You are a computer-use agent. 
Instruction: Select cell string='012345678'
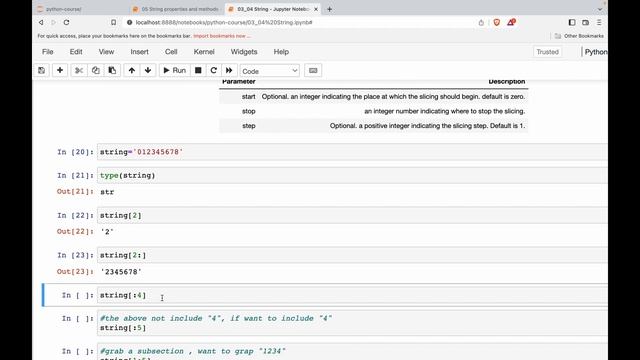pos(352,152)
